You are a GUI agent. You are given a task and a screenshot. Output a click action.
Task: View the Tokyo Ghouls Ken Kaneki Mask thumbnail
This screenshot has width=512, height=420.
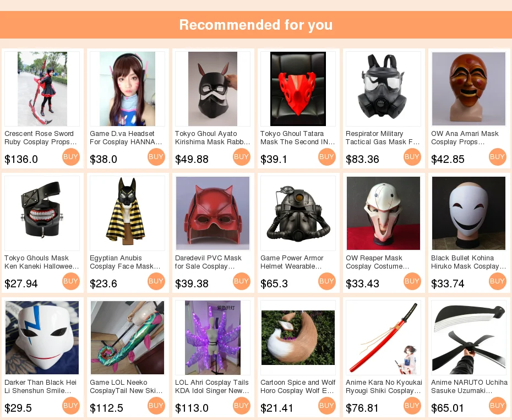coord(42,213)
